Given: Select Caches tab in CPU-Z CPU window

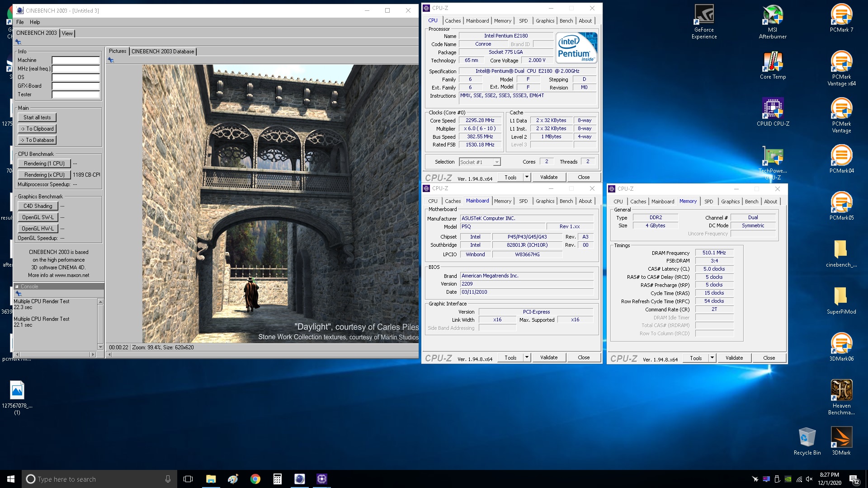Looking at the screenshot, I should click(453, 21).
